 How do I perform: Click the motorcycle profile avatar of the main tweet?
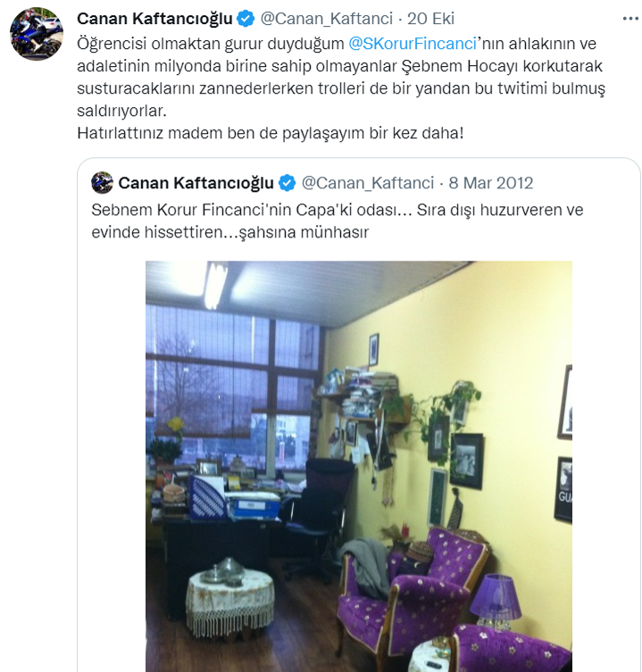tap(37, 34)
